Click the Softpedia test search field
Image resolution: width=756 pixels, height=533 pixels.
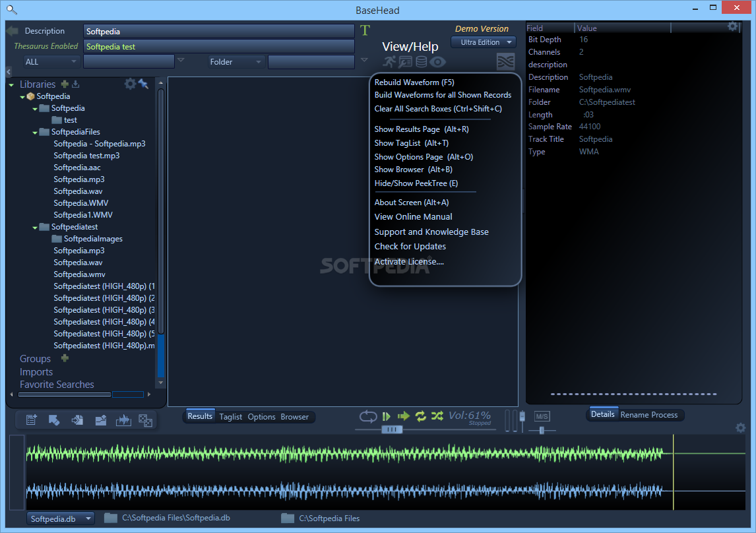click(219, 47)
